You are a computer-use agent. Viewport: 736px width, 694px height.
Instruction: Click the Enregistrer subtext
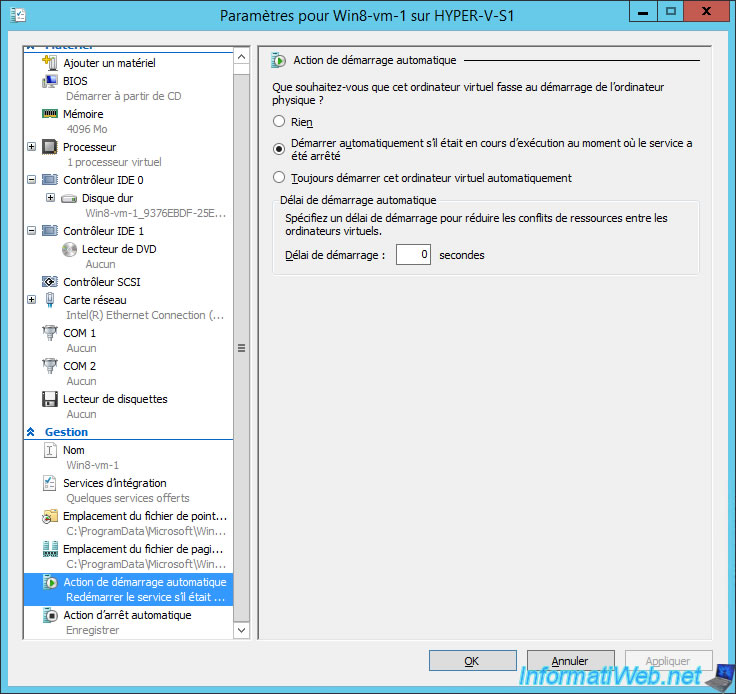click(92, 630)
